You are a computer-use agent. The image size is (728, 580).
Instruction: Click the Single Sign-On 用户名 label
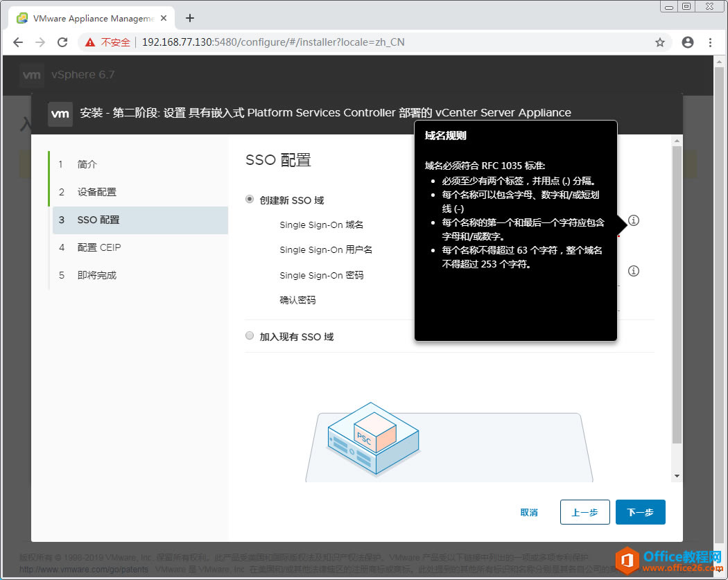tap(326, 250)
